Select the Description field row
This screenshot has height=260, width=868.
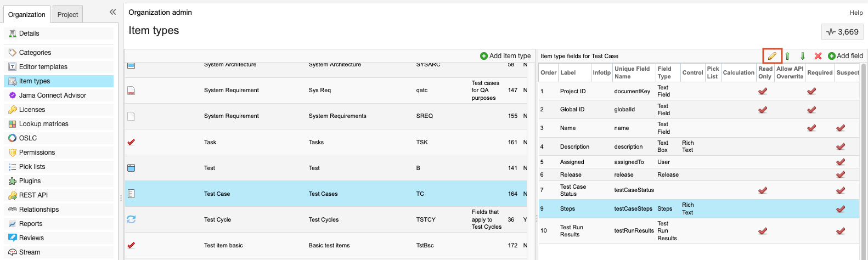(x=698, y=146)
